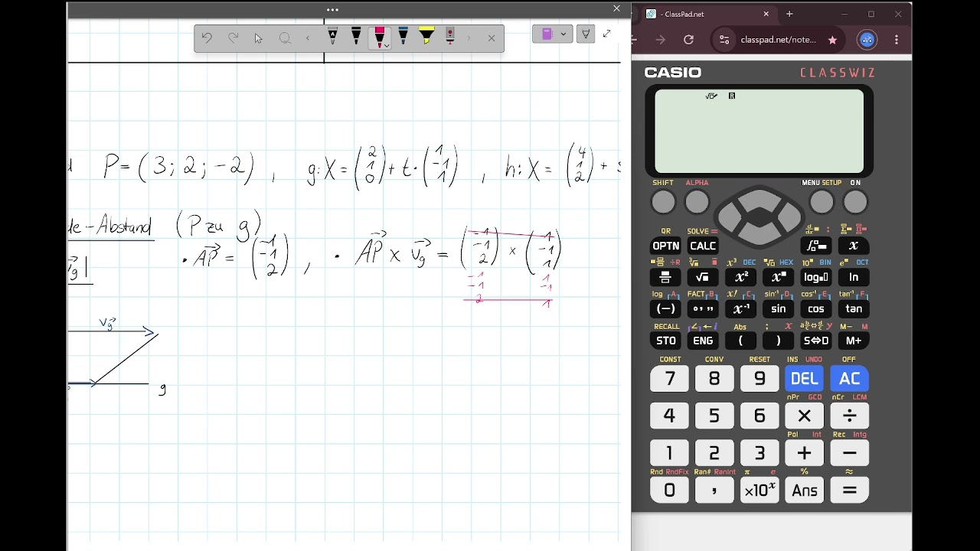The height and width of the screenshot is (551, 980).
Task: Expand the note to full screen
Action: [x=607, y=34]
